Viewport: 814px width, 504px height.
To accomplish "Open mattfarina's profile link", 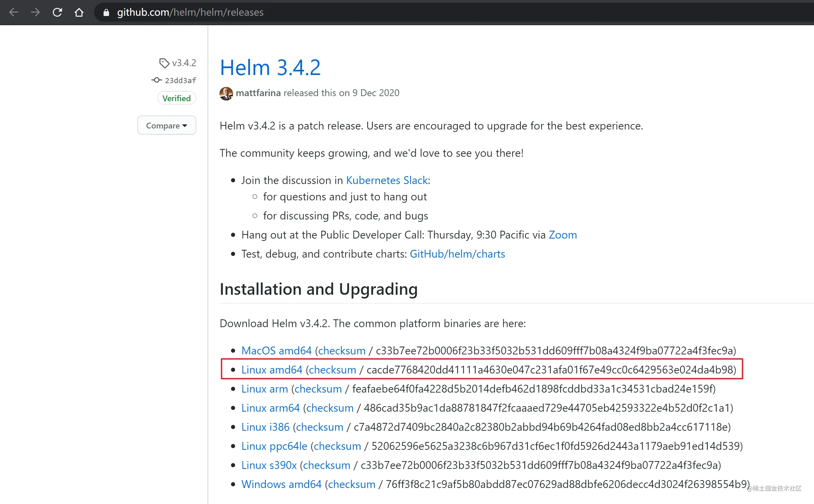I will pyautogui.click(x=258, y=93).
